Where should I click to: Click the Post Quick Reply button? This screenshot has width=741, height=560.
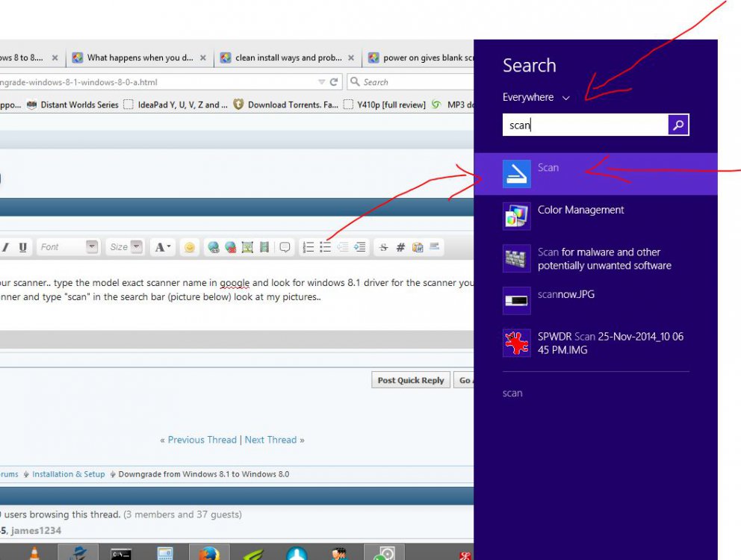[x=410, y=380]
